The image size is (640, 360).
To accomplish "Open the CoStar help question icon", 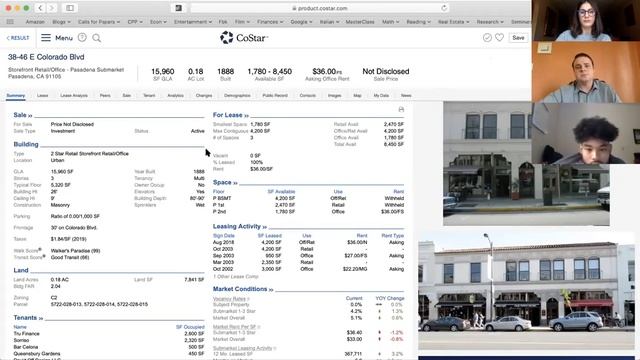I will (82, 38).
